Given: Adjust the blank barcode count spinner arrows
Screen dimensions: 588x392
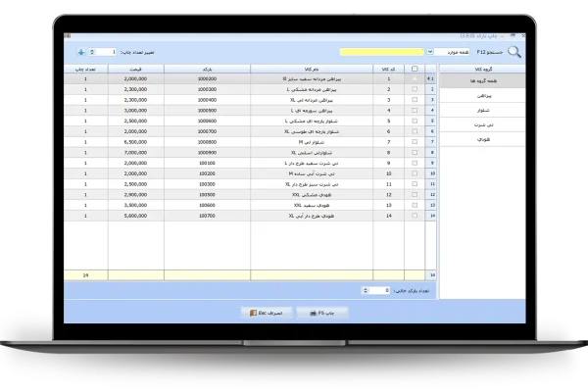Looking at the screenshot, I should coord(366,290).
